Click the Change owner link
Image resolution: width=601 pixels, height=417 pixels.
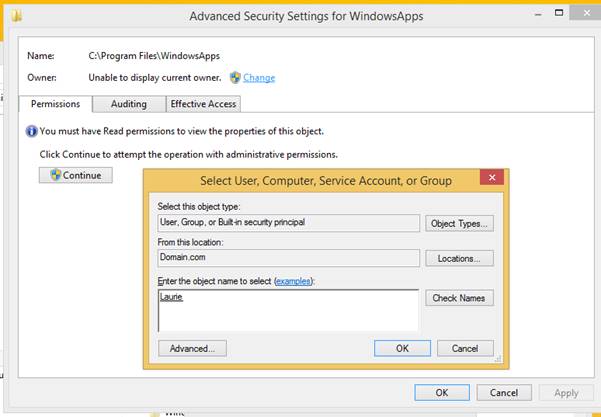point(259,78)
